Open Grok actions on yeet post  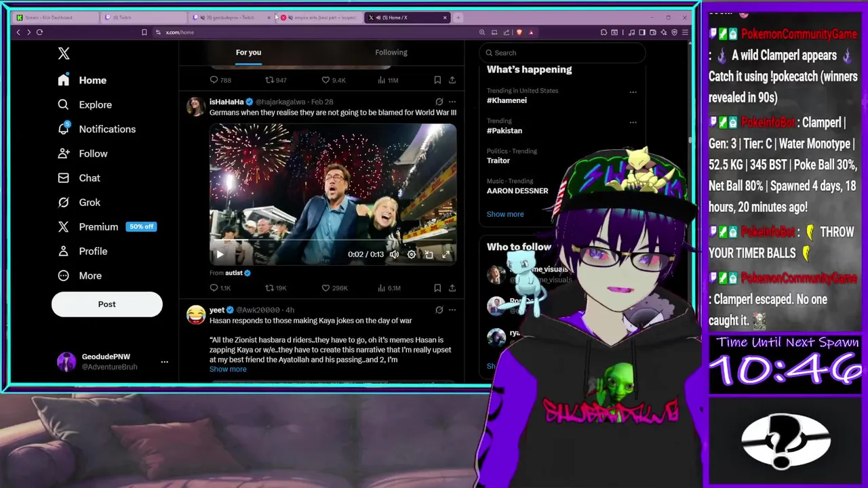click(439, 310)
